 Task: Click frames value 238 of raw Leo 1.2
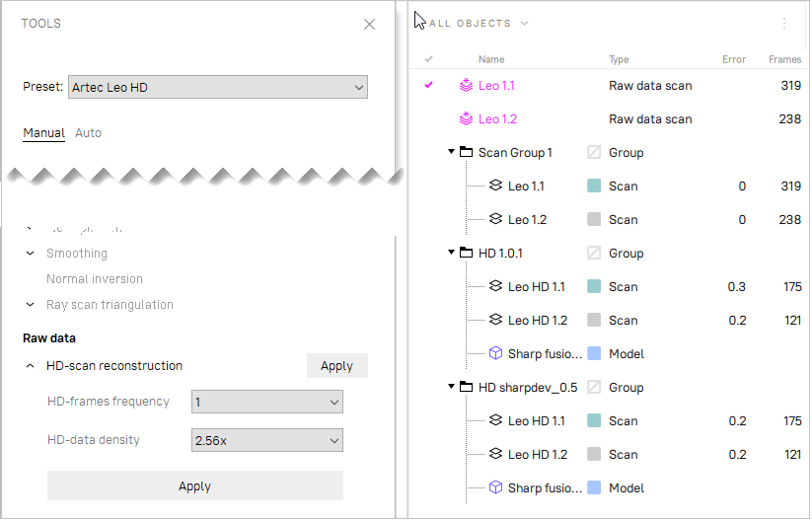tap(789, 119)
